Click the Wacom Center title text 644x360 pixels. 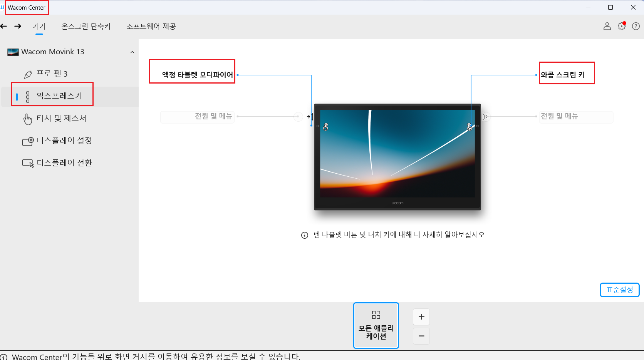[x=27, y=7]
